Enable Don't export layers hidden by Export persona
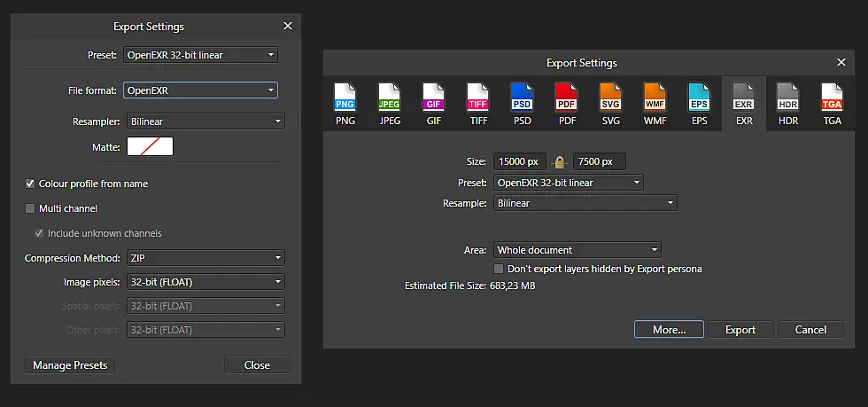 click(499, 269)
